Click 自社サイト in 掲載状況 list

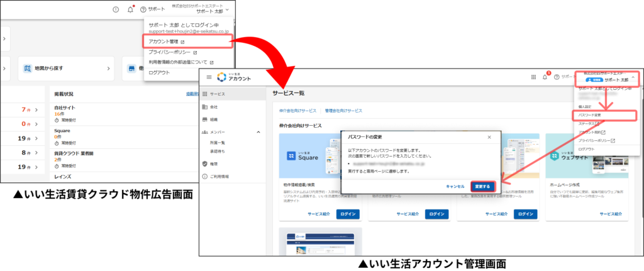pos(65,108)
